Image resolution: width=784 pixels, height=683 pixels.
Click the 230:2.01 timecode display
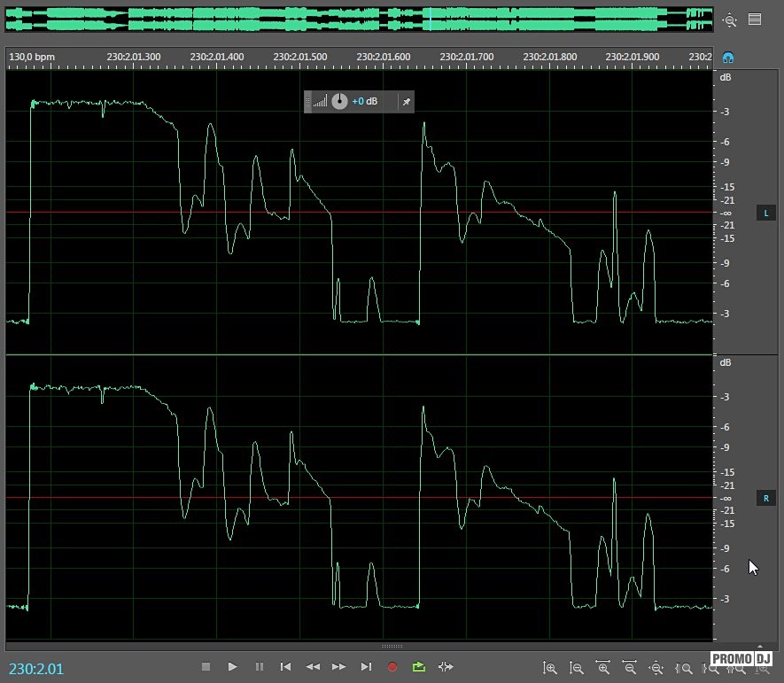(x=37, y=669)
